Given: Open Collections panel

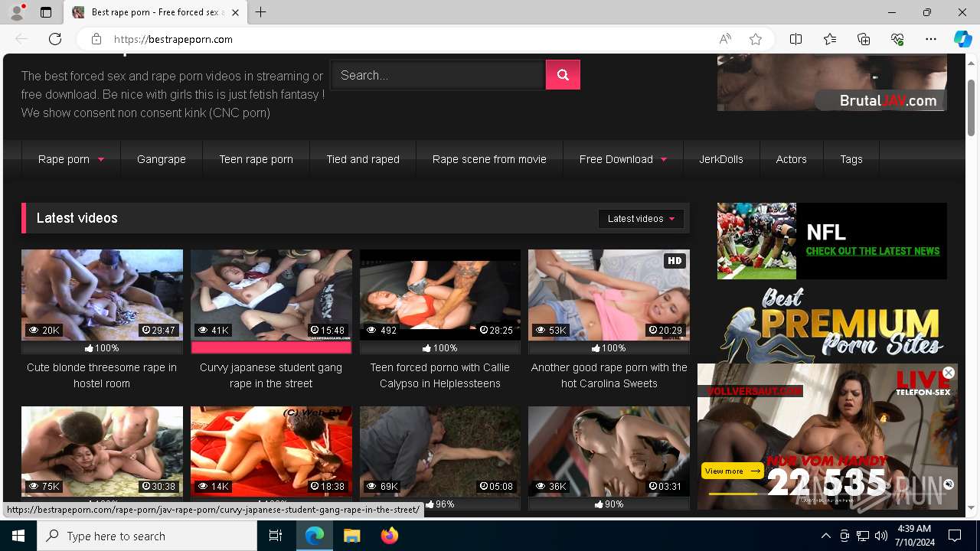Looking at the screenshot, I should click(864, 39).
